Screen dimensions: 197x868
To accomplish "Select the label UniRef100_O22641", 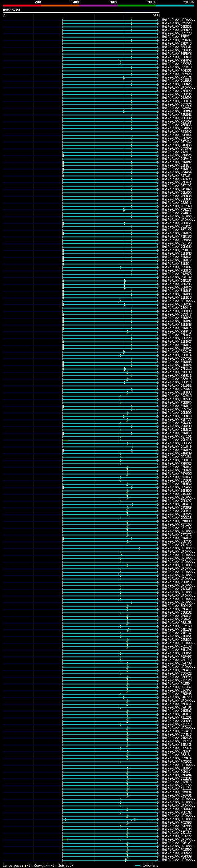I will click(x=177, y=203).
